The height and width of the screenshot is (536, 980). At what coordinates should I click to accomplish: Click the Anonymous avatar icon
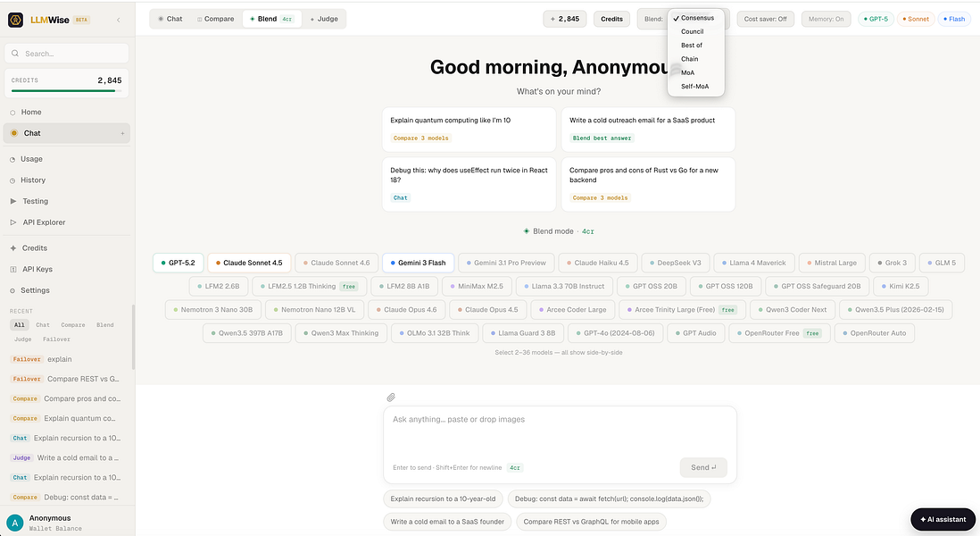pyautogui.click(x=14, y=523)
